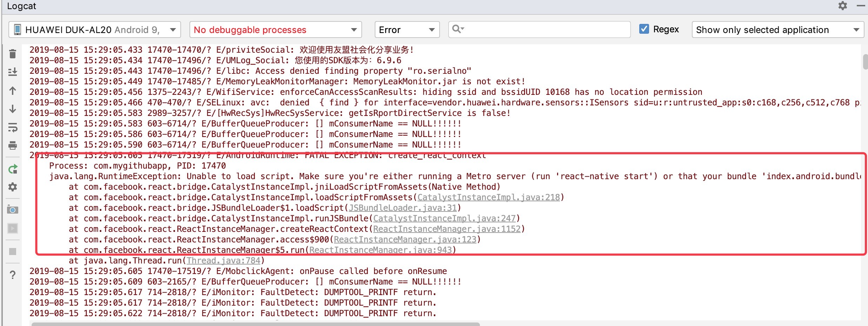Open ReactInstanceManager.java:123 link
This screenshot has height=326, width=868.
[x=405, y=240]
